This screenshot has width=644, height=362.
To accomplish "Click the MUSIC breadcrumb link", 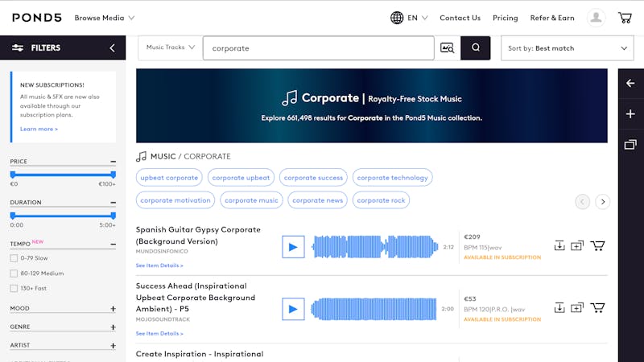I will tap(163, 156).
